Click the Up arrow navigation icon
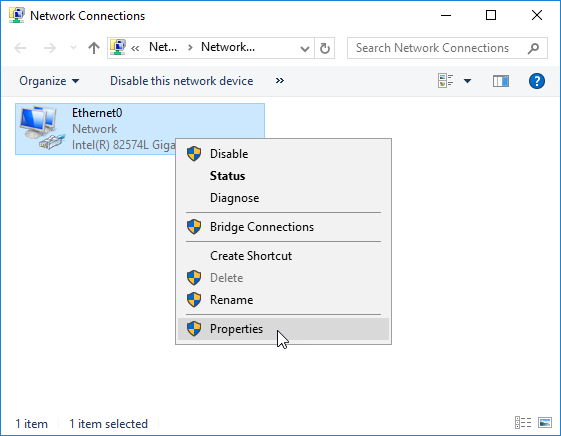Screen dimensions: 561x436 (94, 48)
